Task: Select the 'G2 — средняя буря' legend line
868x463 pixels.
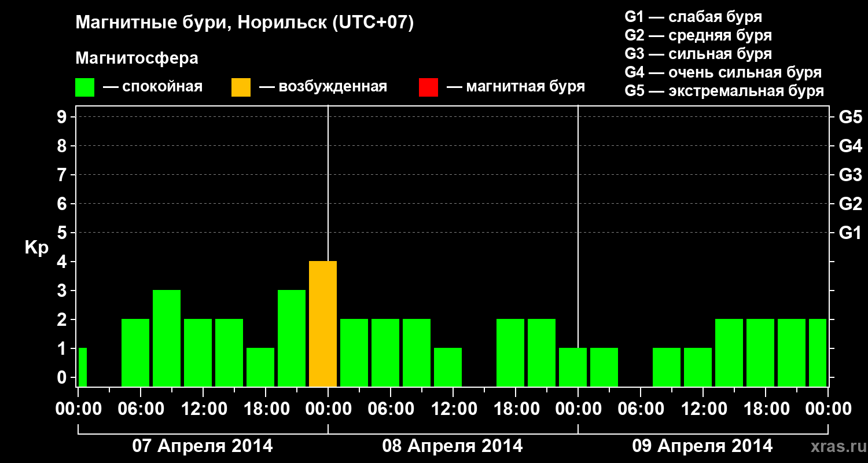Action: tap(698, 35)
